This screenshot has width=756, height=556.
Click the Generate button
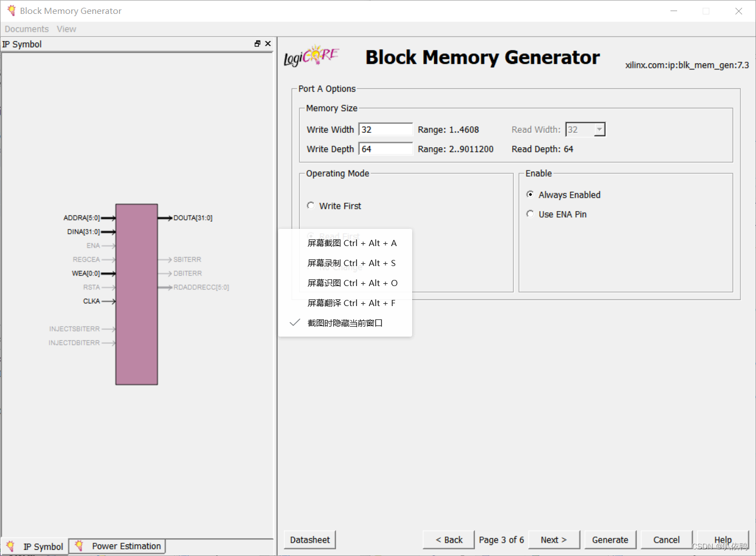click(610, 540)
